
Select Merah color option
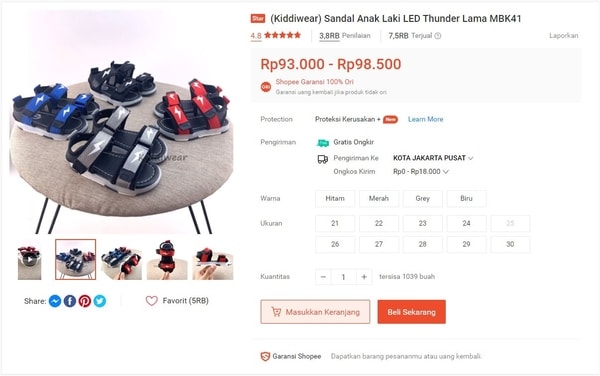tap(378, 199)
